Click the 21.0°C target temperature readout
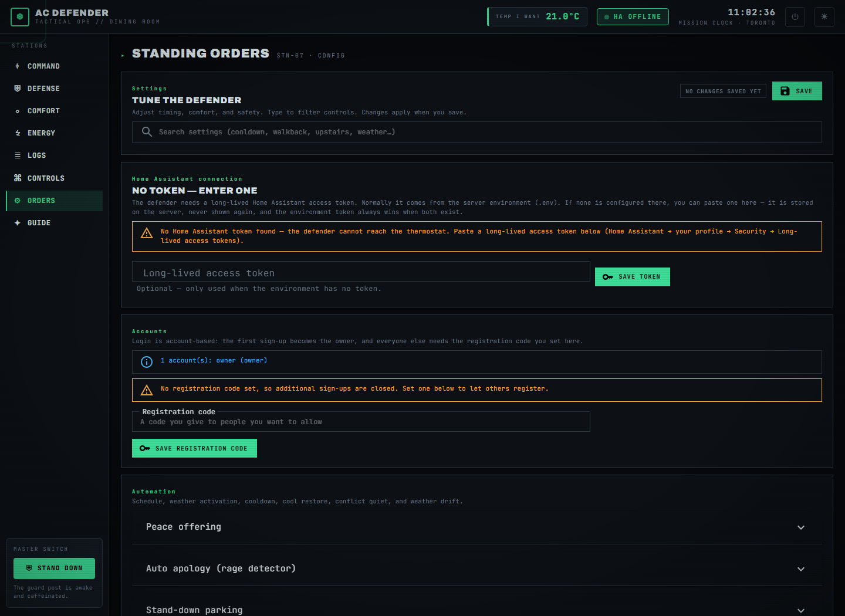 (x=563, y=16)
